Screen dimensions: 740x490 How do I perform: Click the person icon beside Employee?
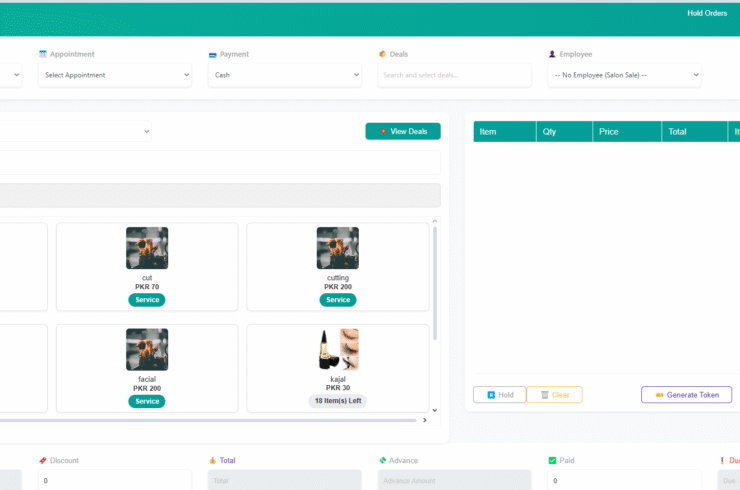coord(552,54)
